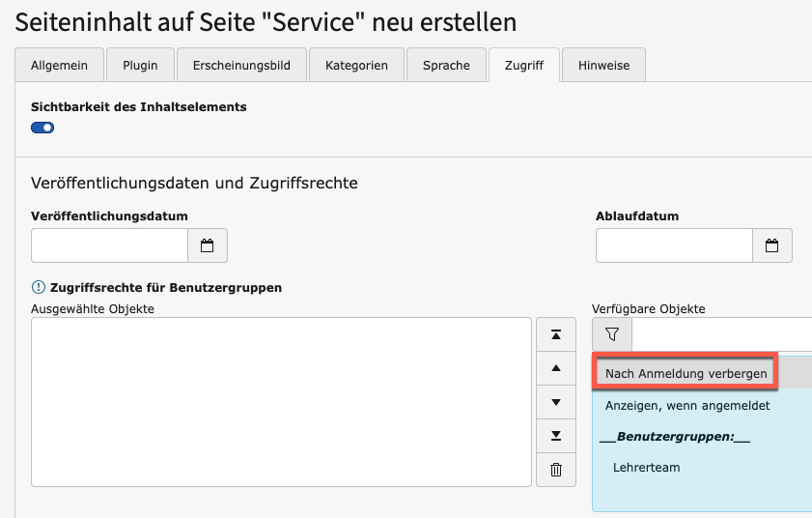Move selected object down one position
Viewport: 812px width, 518px height.
(556, 402)
